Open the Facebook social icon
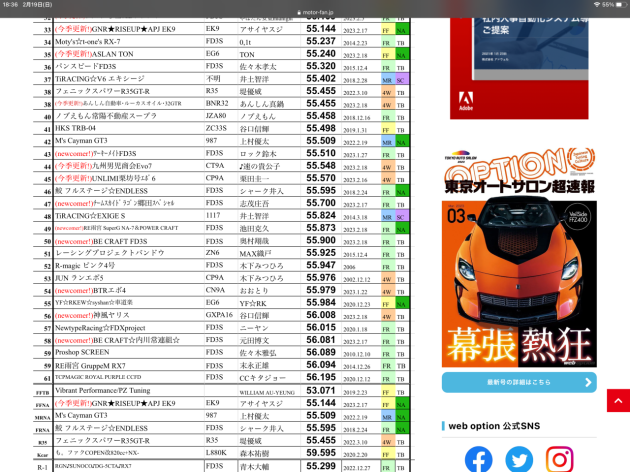Screen dimensions: 630x472 click(479, 460)
